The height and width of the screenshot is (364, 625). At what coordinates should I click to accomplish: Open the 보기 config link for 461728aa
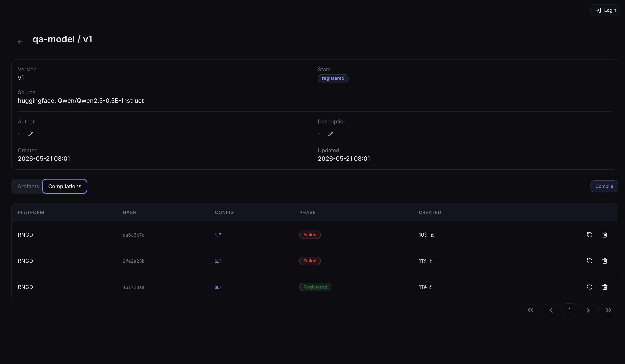coord(219,287)
